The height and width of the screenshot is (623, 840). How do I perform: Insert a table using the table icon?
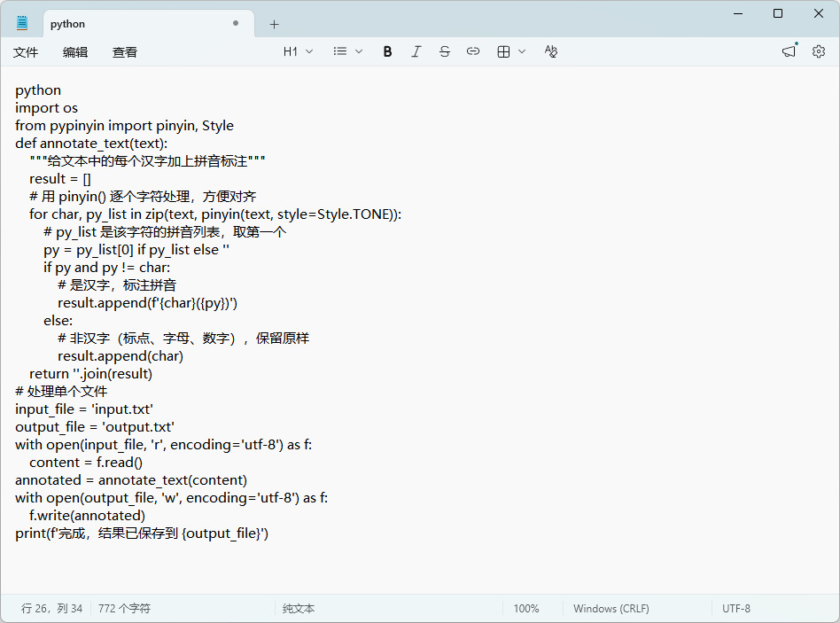[503, 51]
